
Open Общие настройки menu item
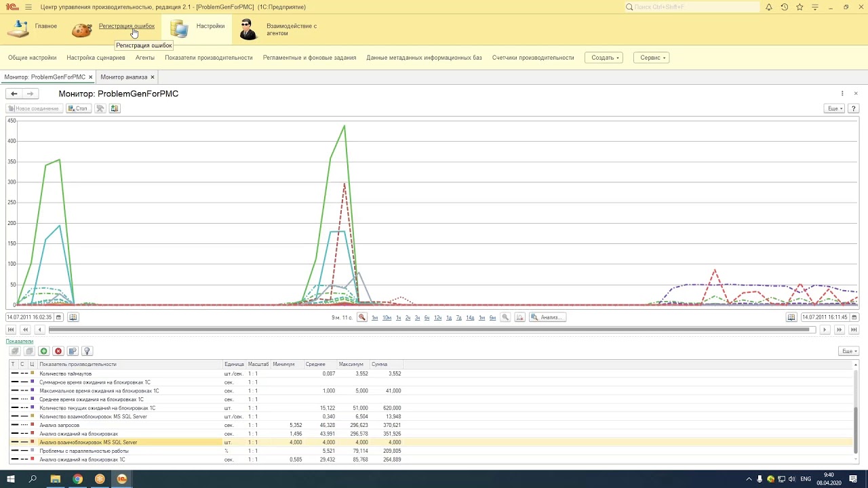[x=32, y=58]
